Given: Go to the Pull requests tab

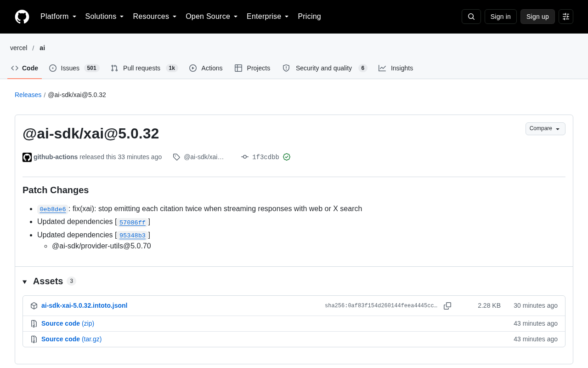Looking at the screenshot, I should pos(144,68).
